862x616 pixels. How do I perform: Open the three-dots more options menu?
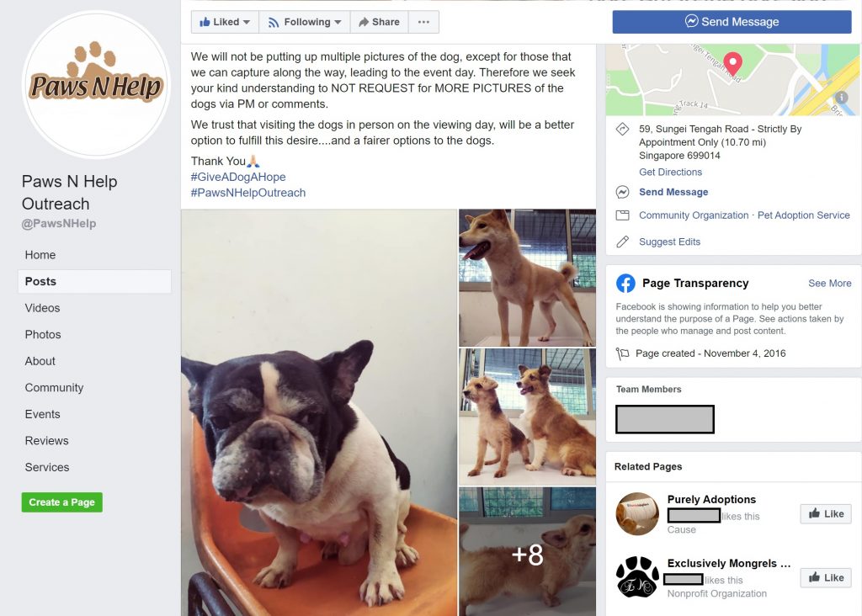pyautogui.click(x=423, y=22)
